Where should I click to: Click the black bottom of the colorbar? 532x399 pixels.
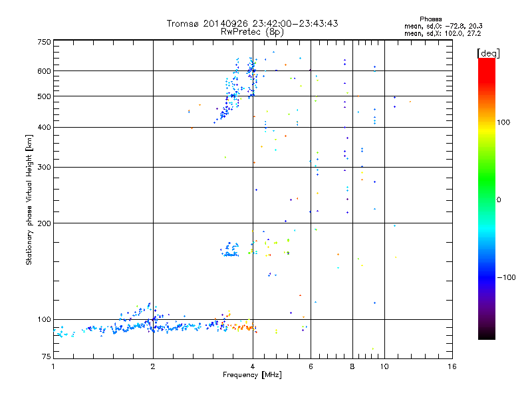pos(487,334)
